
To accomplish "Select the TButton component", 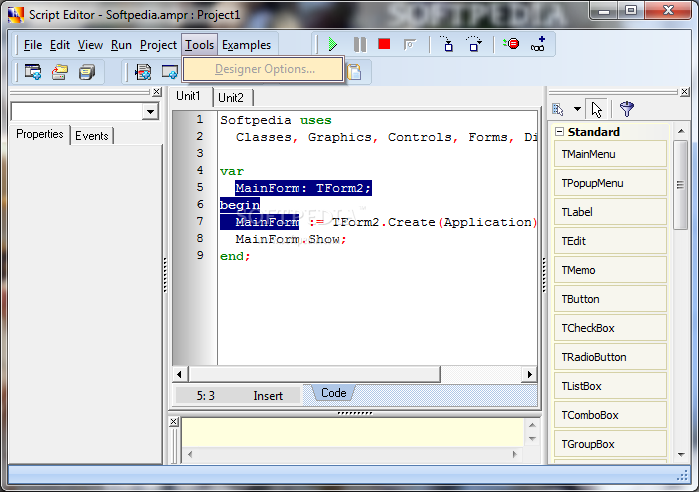I will click(610, 299).
